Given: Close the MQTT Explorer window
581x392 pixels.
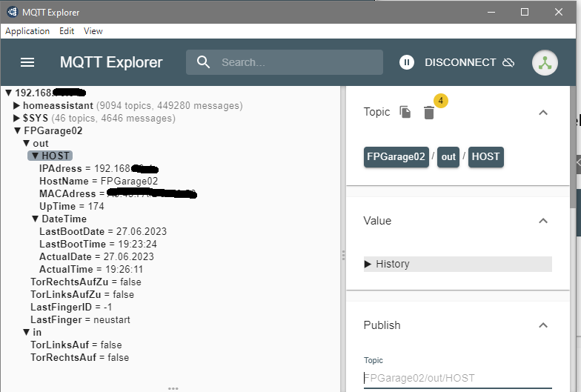Looking at the screenshot, I should (x=559, y=12).
